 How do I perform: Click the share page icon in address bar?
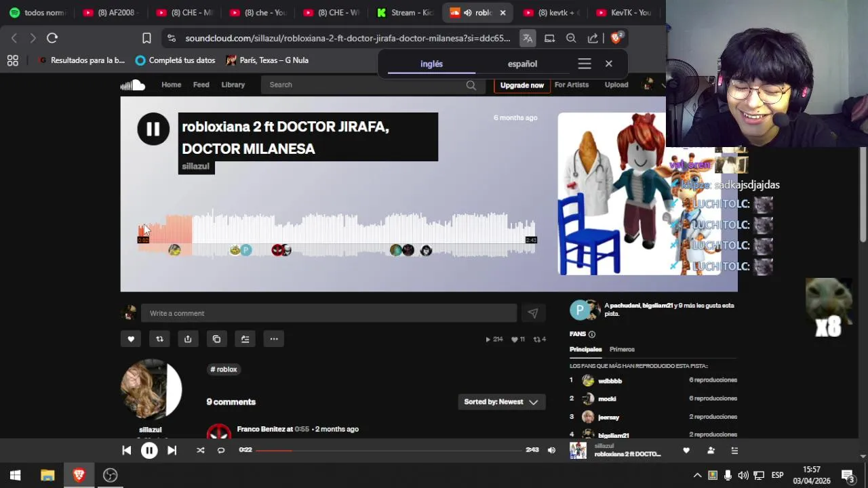tap(593, 38)
